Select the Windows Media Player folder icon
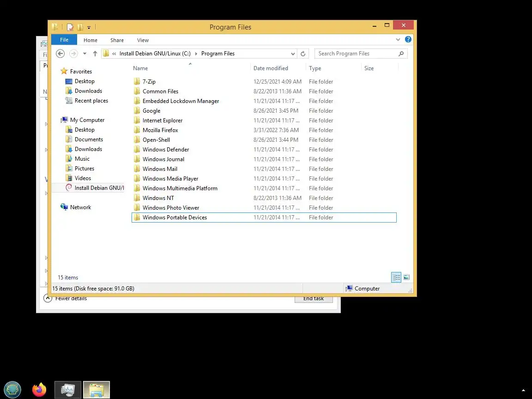Viewport: 532px width, 399px height. (137, 178)
